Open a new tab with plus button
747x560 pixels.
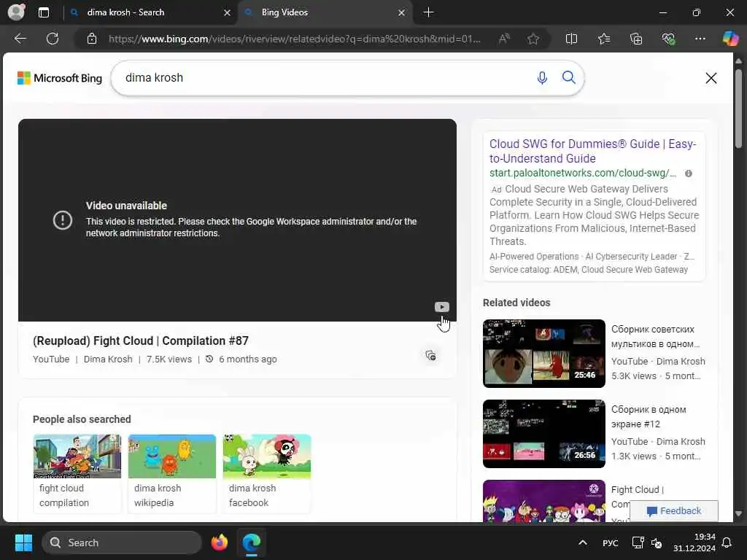[x=428, y=12]
